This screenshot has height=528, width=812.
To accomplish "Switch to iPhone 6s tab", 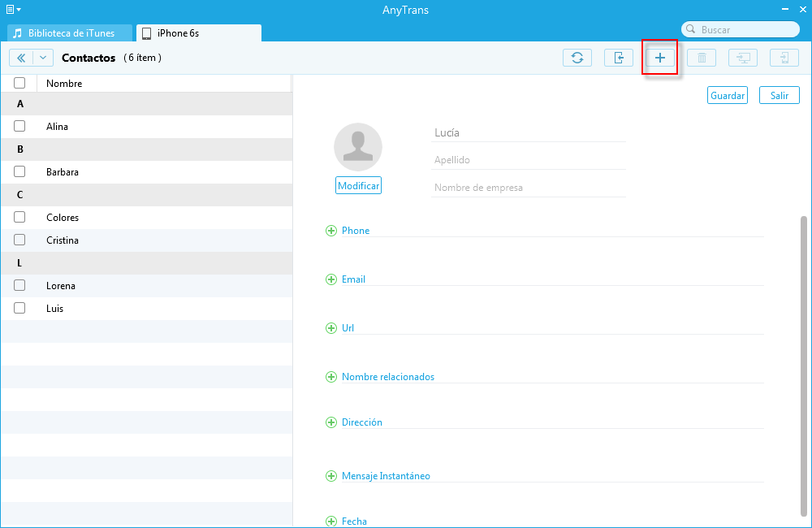I will point(199,33).
